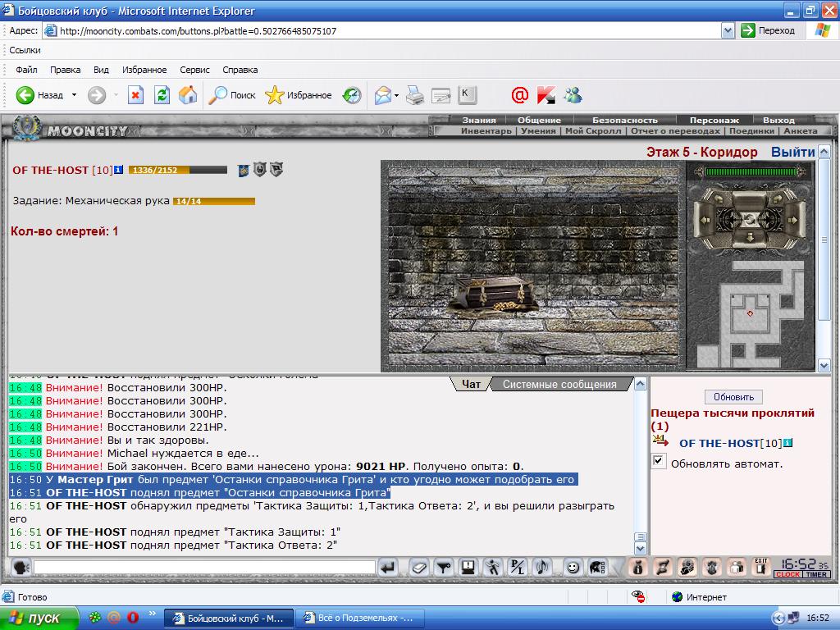Click the IE Print icon
Screen dimensions: 840x630
(x=414, y=95)
